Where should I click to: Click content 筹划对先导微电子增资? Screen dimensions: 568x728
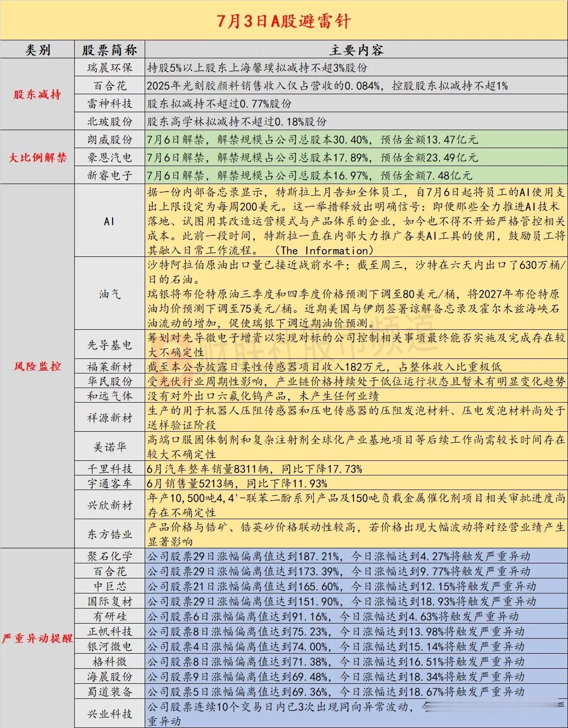click(x=356, y=345)
